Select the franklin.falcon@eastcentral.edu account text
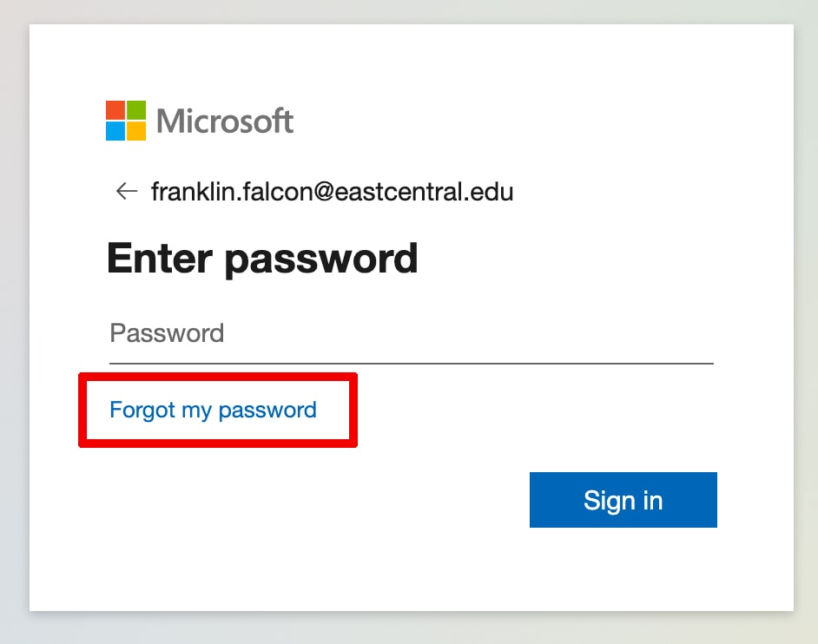 (x=333, y=192)
